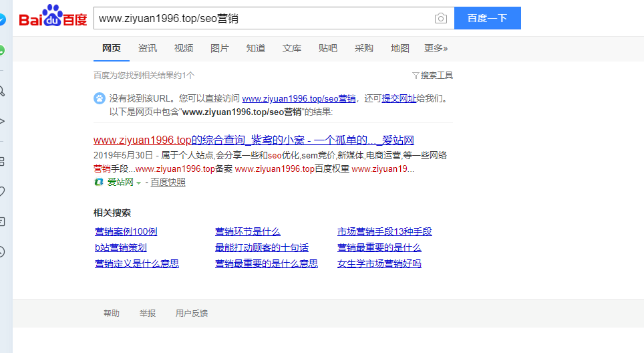Viewport: 644px width, 353px height.
Task: Switch to the 资讯 tab
Action: point(148,49)
